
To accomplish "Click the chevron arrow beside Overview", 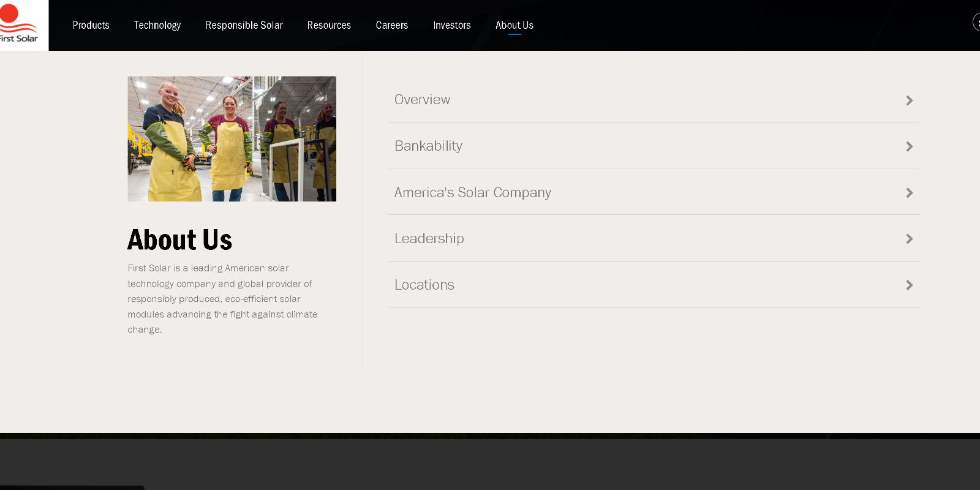I will point(910,100).
